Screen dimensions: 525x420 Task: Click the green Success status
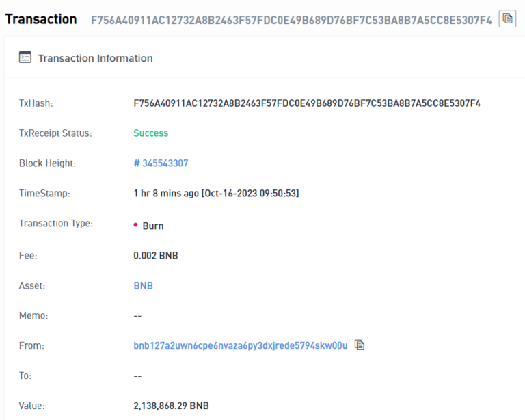150,133
